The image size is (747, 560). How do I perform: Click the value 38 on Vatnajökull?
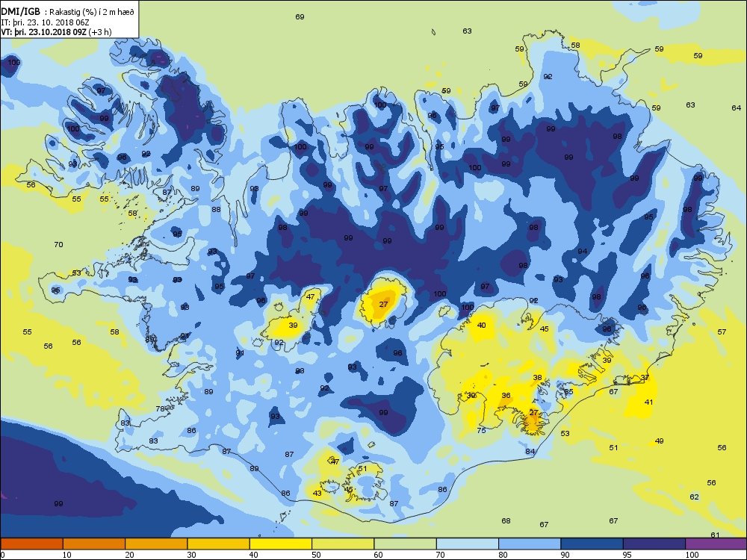coord(537,377)
